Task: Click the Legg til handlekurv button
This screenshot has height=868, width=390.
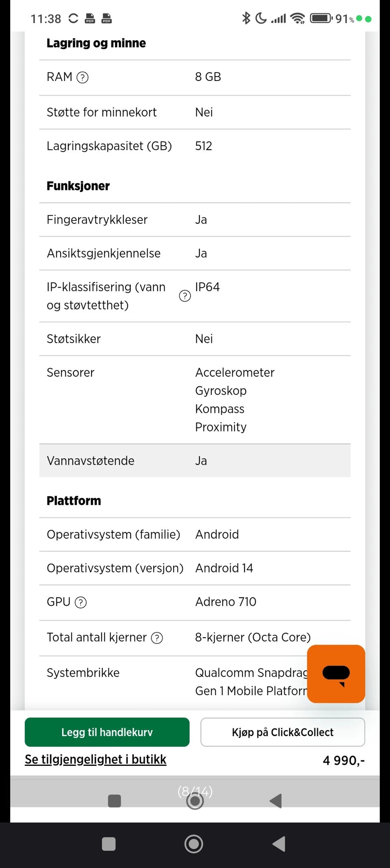Action: tap(107, 732)
